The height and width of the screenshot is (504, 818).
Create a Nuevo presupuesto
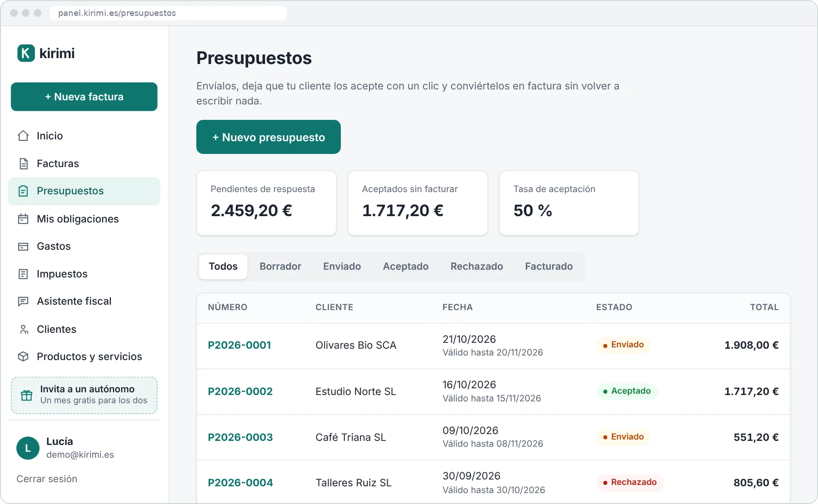coord(269,137)
